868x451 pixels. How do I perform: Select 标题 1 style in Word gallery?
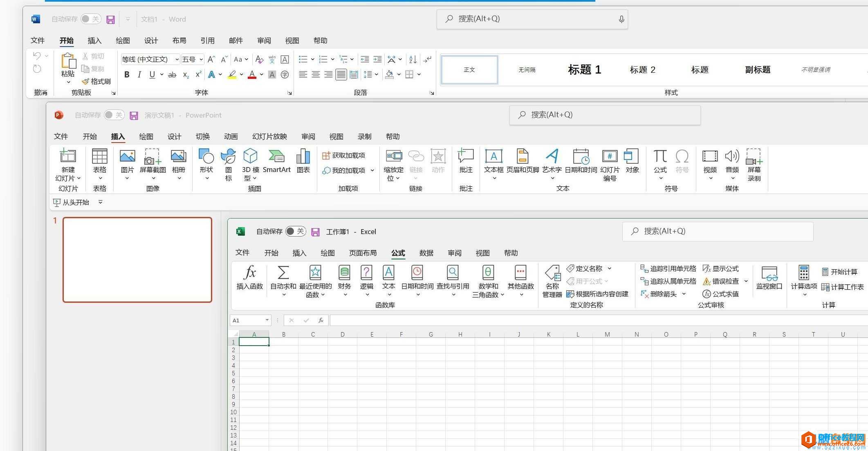584,70
